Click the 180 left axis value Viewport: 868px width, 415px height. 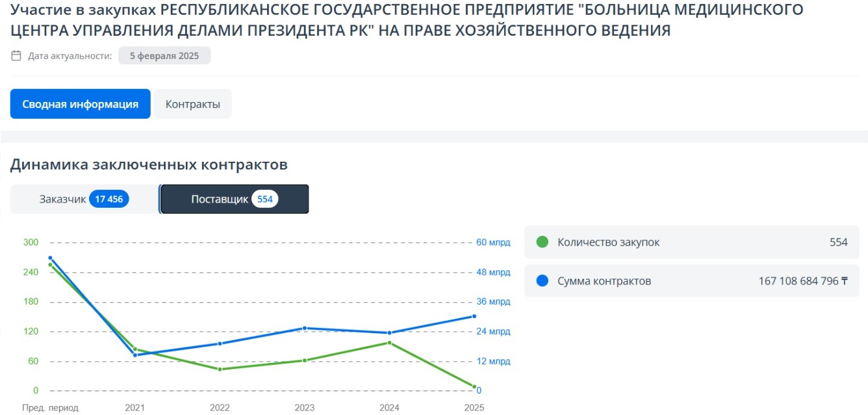pos(31,302)
